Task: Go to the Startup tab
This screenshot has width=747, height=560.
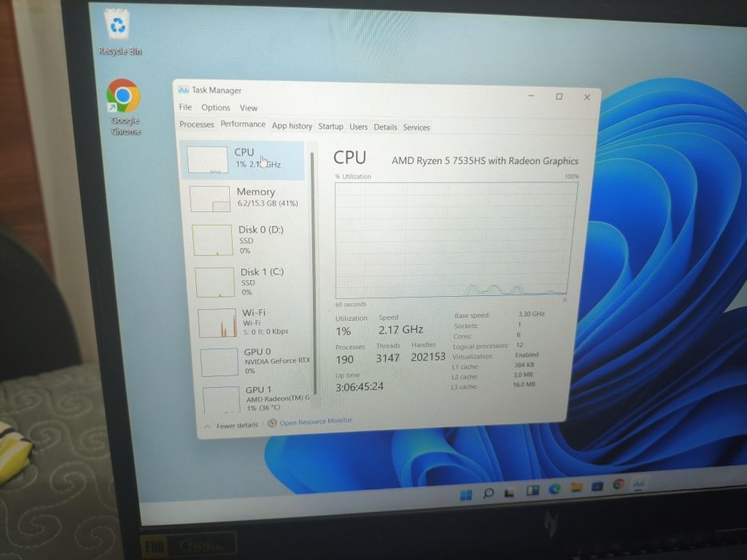Action: (x=331, y=126)
